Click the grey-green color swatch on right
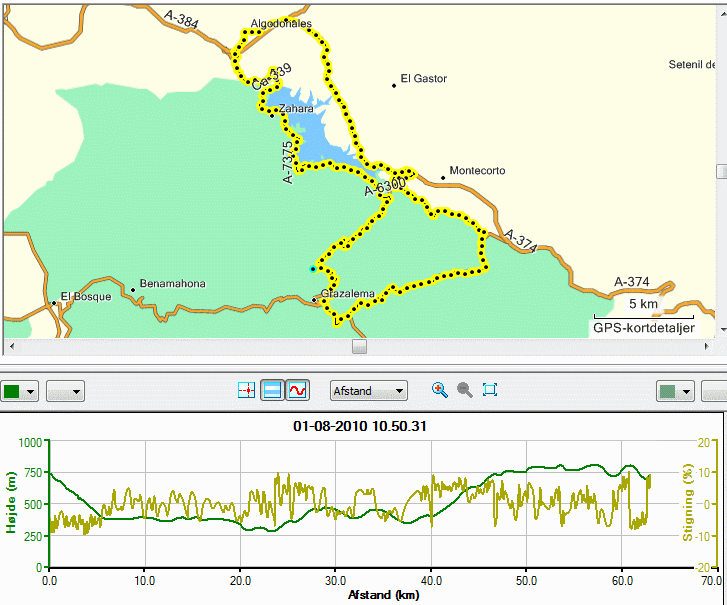This screenshot has height=605, width=727. [x=668, y=392]
